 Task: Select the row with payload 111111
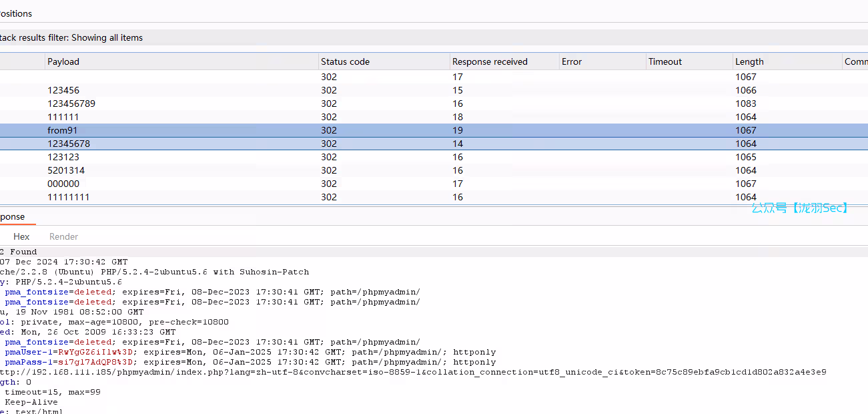63,117
